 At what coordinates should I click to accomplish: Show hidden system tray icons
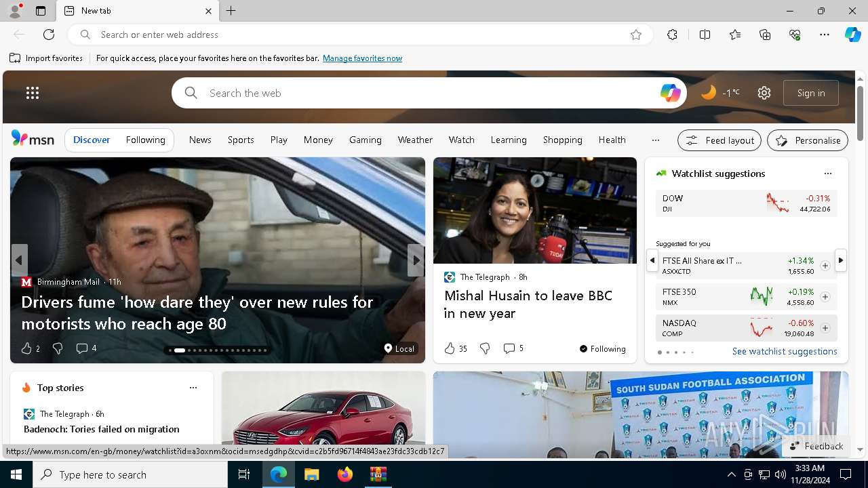click(x=731, y=474)
